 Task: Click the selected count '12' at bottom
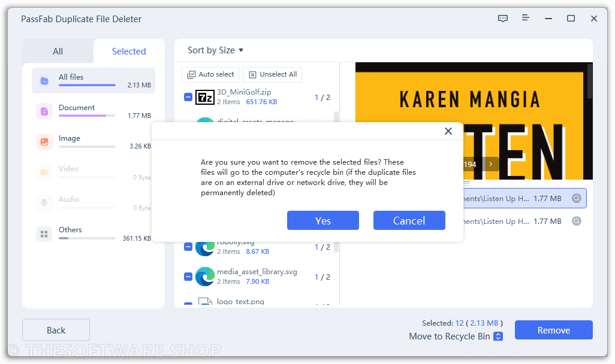point(459,323)
